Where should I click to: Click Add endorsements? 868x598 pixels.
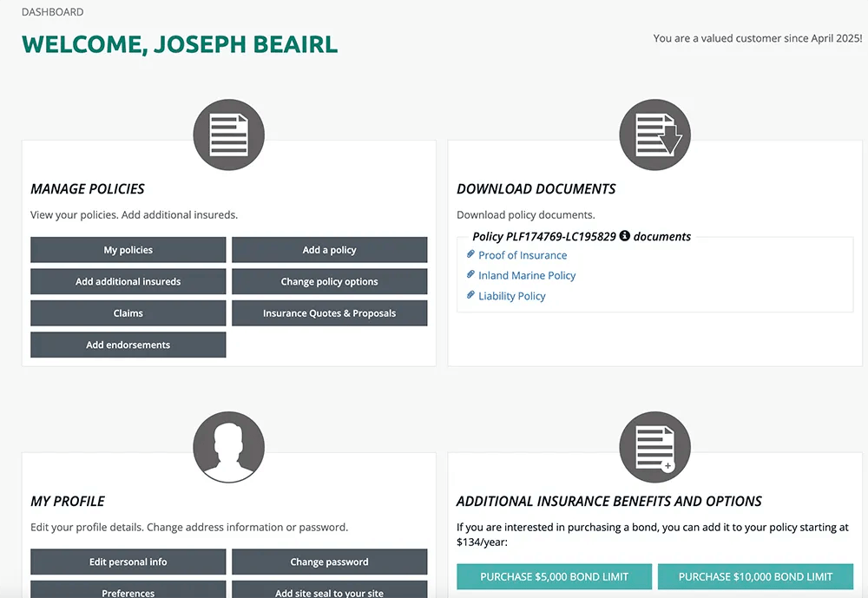[128, 345]
